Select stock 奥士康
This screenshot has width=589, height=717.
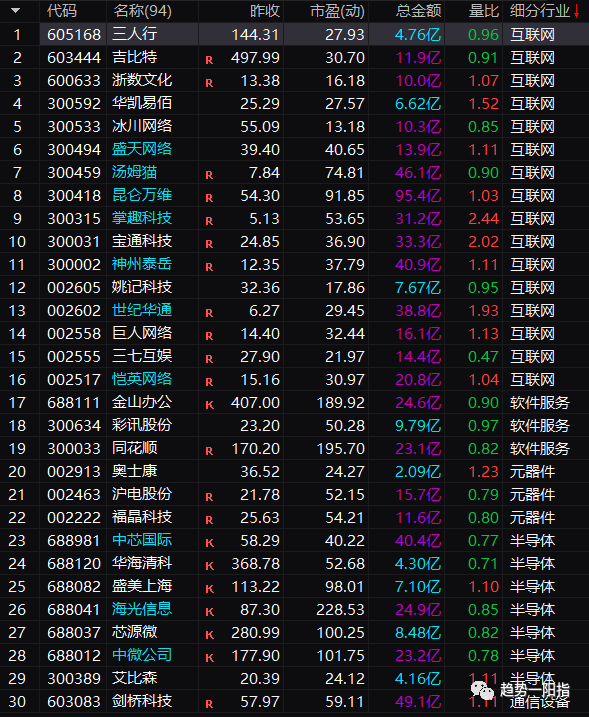pyautogui.click(x=134, y=471)
